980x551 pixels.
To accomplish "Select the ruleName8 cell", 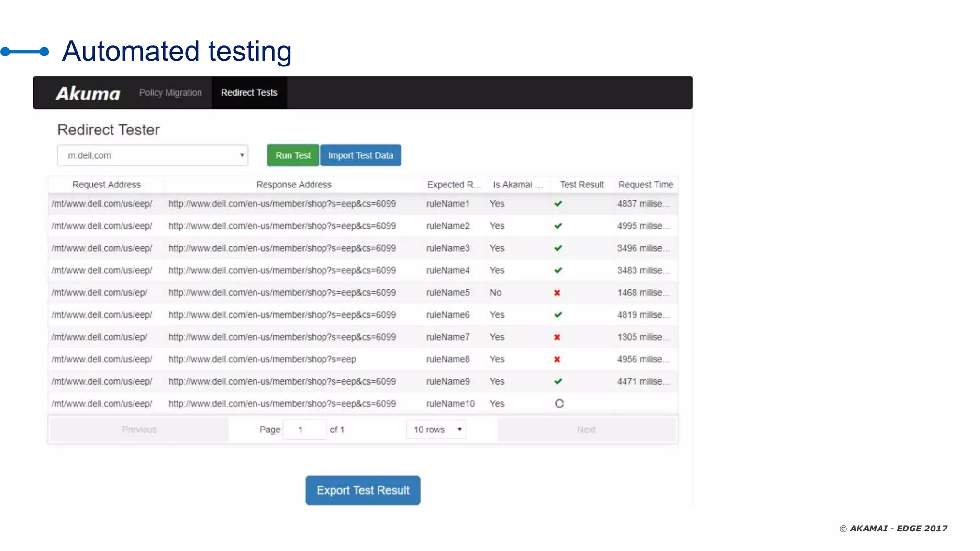I will 448,359.
